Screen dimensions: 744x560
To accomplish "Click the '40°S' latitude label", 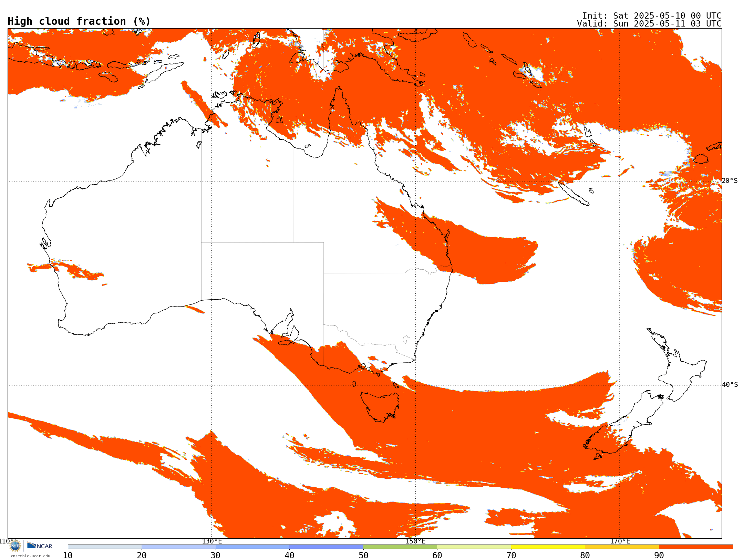I will [x=730, y=385].
